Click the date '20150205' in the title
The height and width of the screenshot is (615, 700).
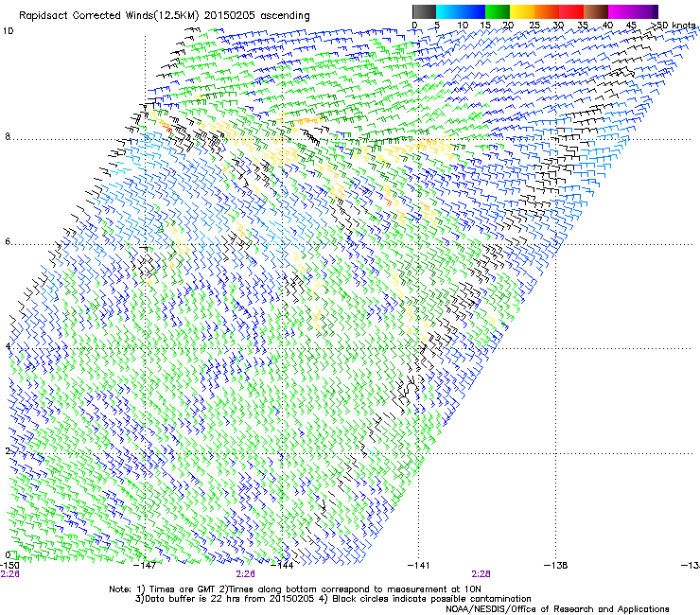(x=229, y=16)
